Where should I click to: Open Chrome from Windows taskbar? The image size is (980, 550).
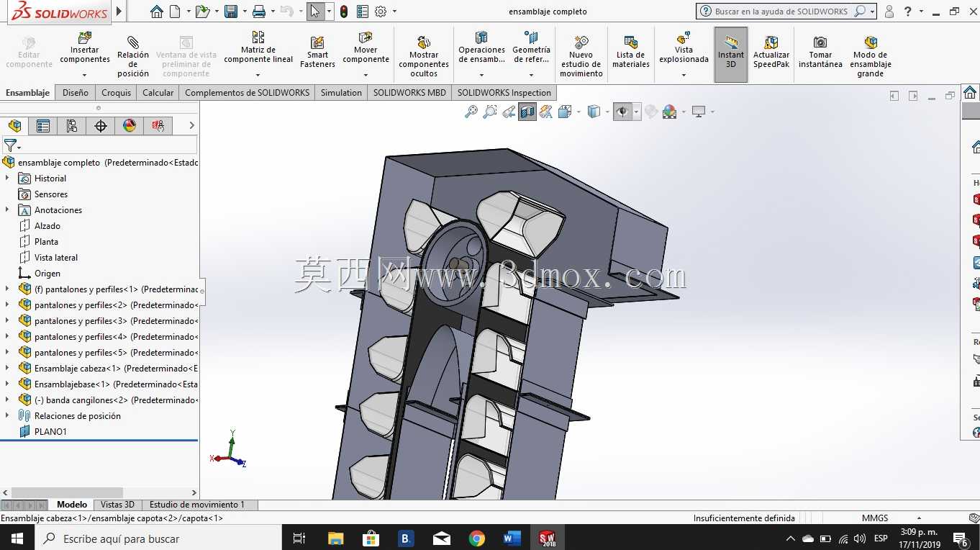click(476, 538)
